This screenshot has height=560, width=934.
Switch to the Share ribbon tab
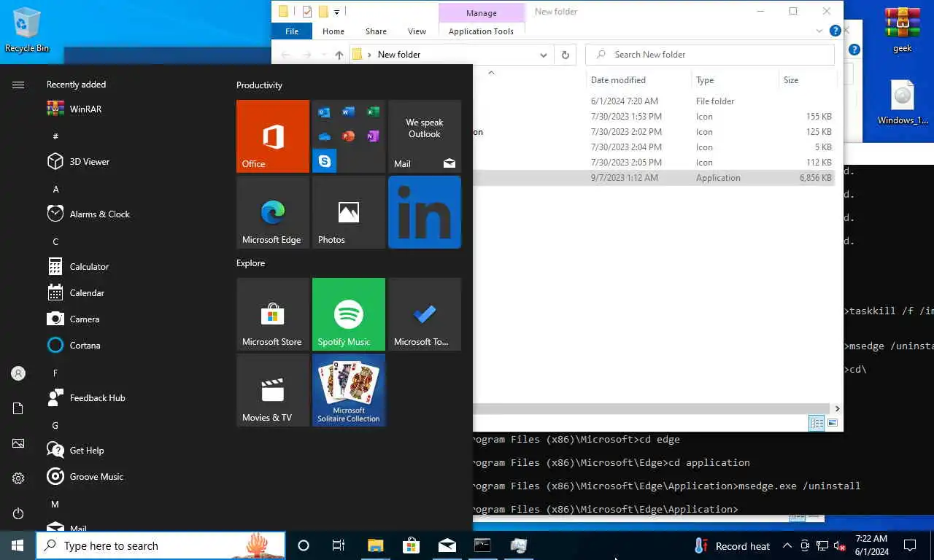tap(376, 31)
